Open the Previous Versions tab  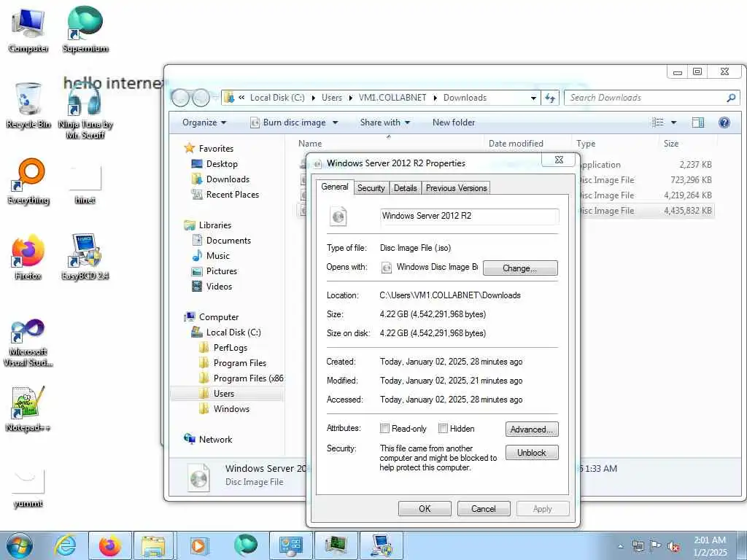(457, 188)
